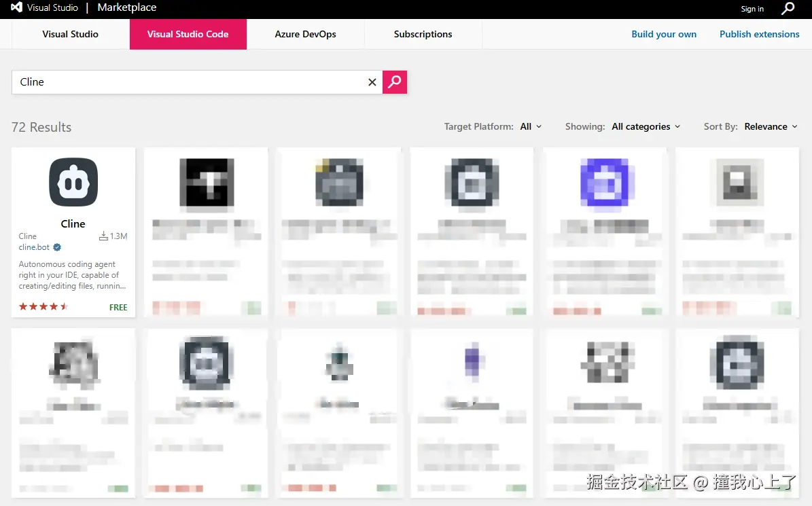Screen dimensions: 812x506
Task: Open the header search magnifier icon
Action: (x=788, y=8)
